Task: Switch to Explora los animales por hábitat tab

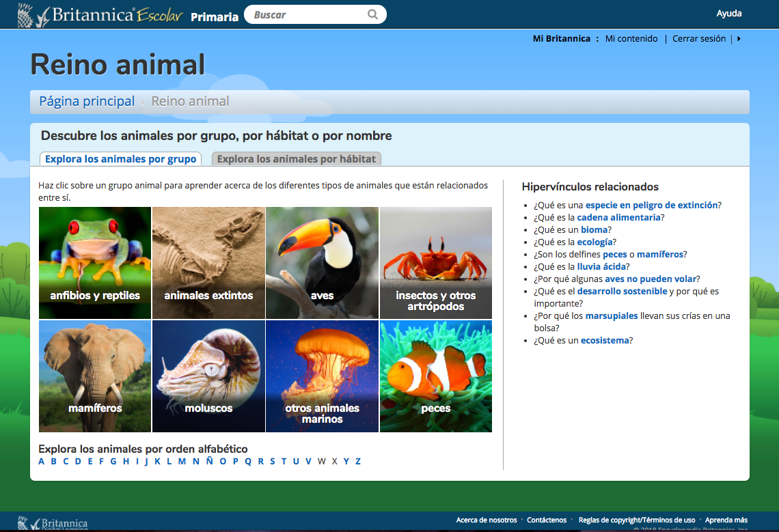Action: 297,159
